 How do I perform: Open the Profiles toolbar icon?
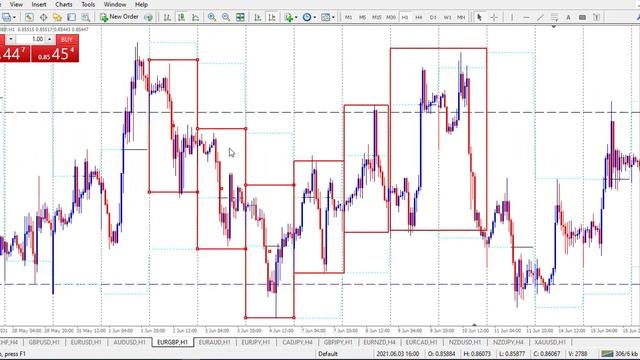click(6, 17)
